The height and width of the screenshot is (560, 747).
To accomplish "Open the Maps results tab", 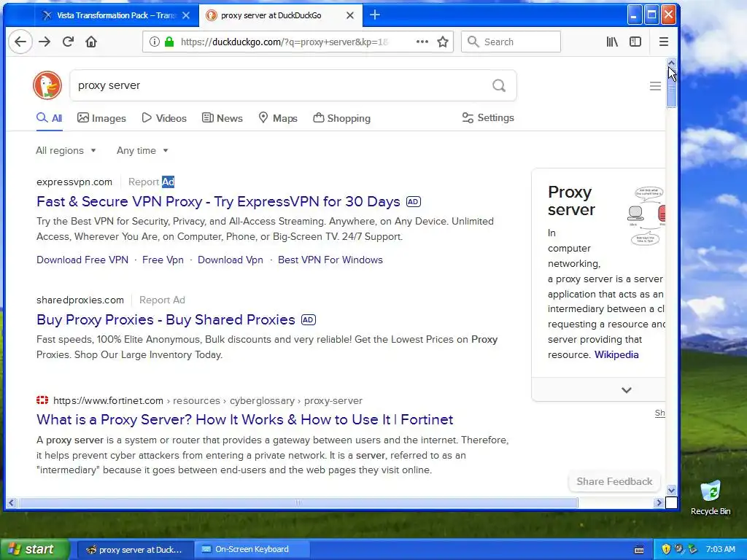I will (278, 118).
